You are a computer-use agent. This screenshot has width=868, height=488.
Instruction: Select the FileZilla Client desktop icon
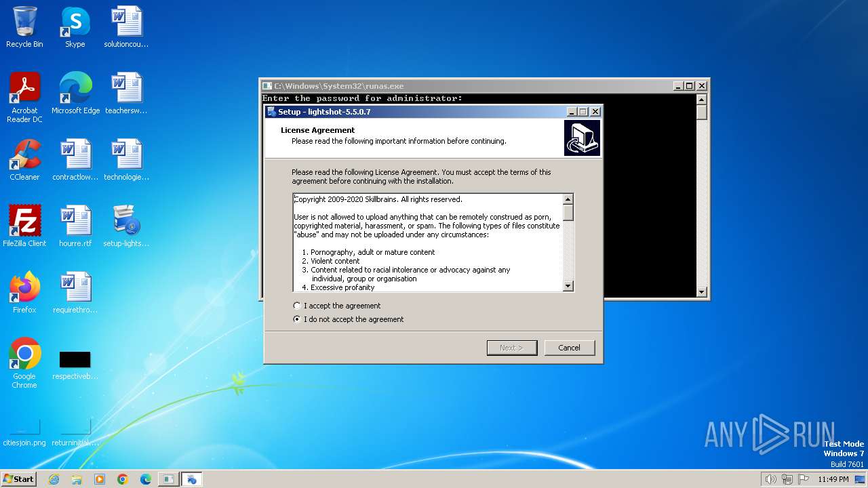(x=24, y=226)
